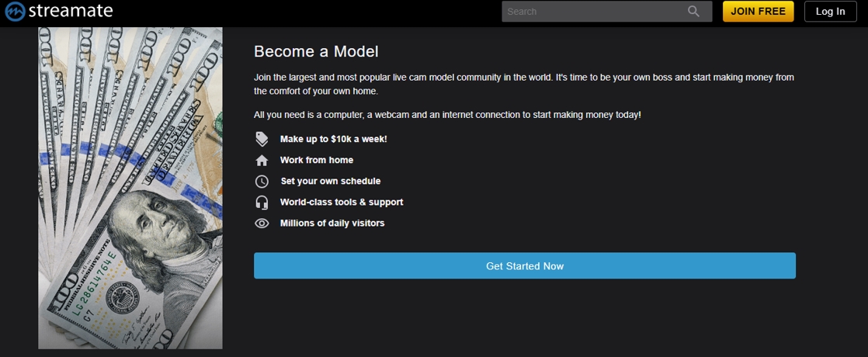This screenshot has height=357, width=868.
Task: Click the eye icon beside daily visitors
Action: (x=262, y=224)
